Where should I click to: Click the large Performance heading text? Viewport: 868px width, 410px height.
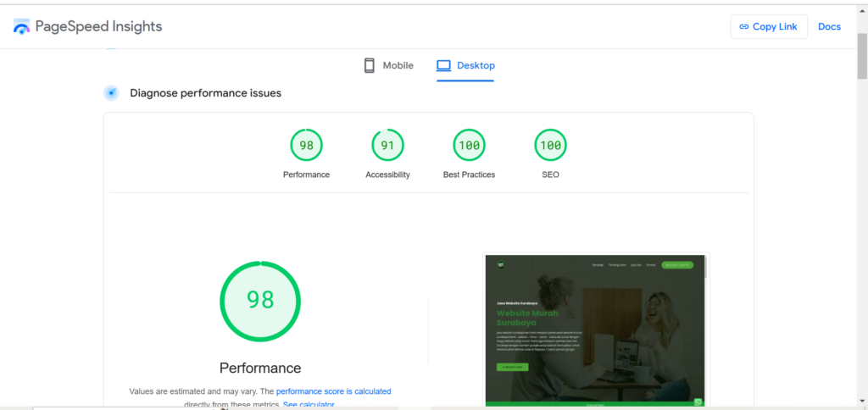point(260,368)
